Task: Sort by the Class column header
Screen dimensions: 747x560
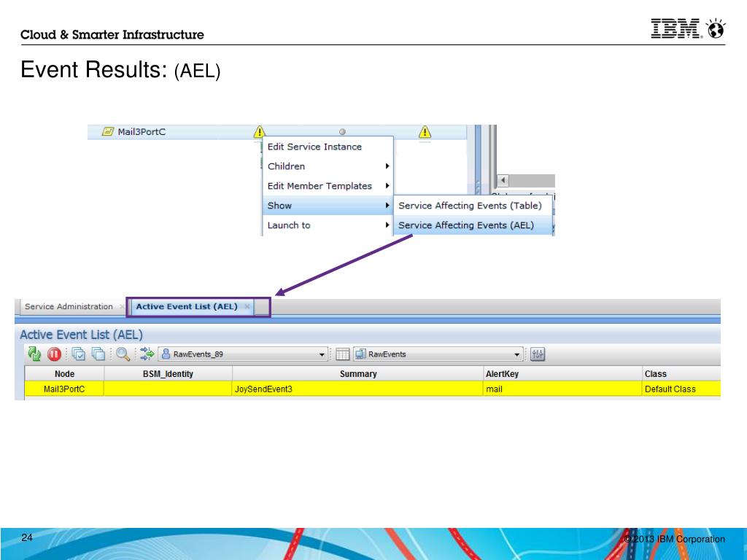Action: click(681, 374)
